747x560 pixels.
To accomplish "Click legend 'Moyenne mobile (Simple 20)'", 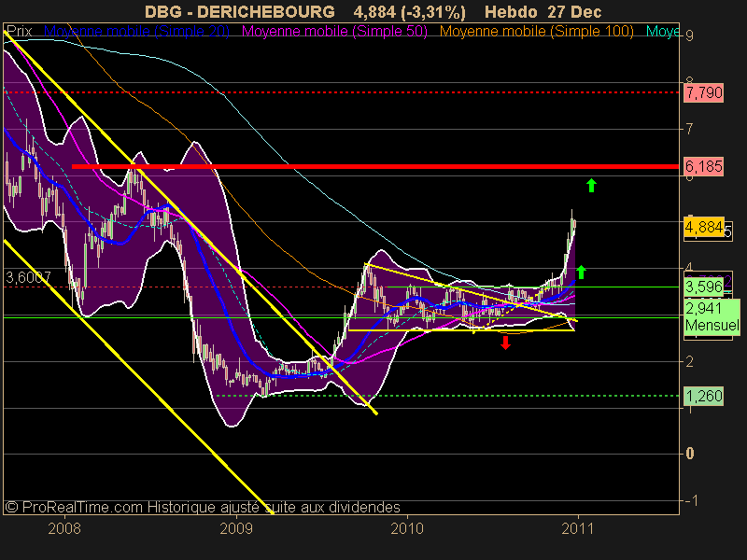I will 136,32.
